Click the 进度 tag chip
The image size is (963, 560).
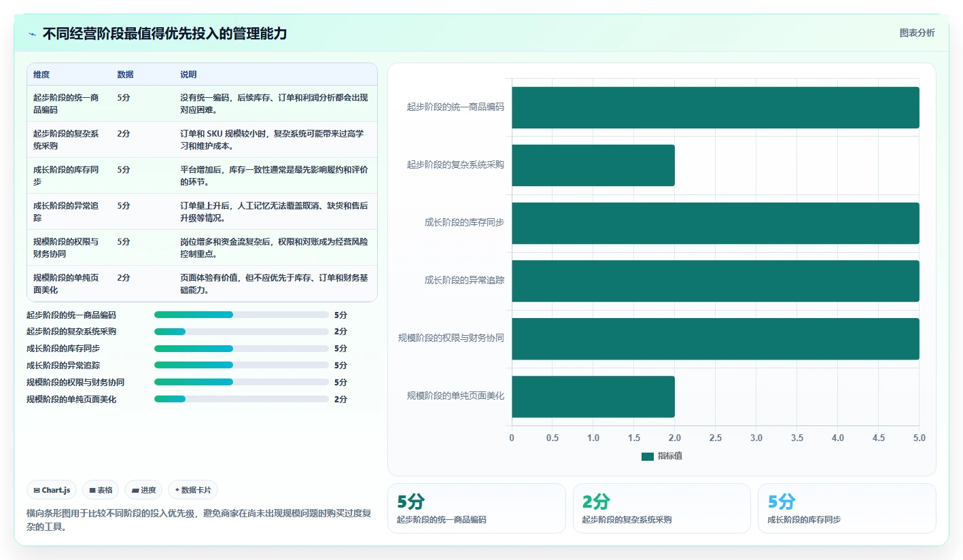[x=143, y=490]
